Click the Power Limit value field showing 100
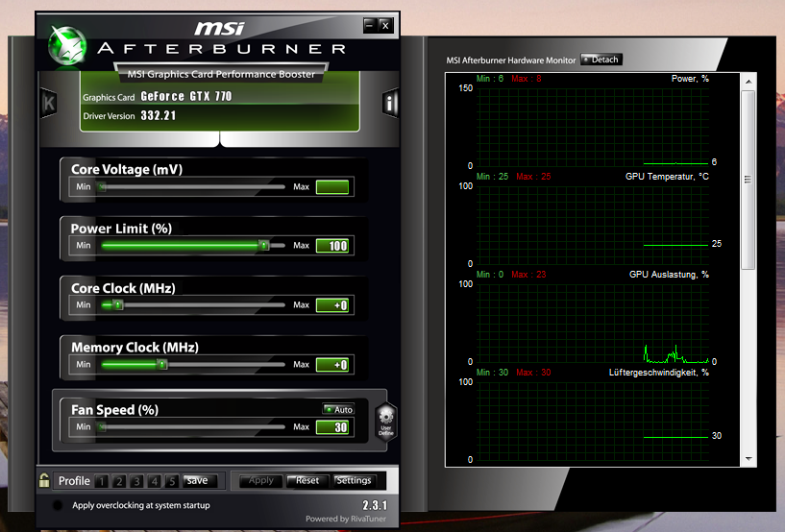The height and width of the screenshot is (532, 785). 332,246
